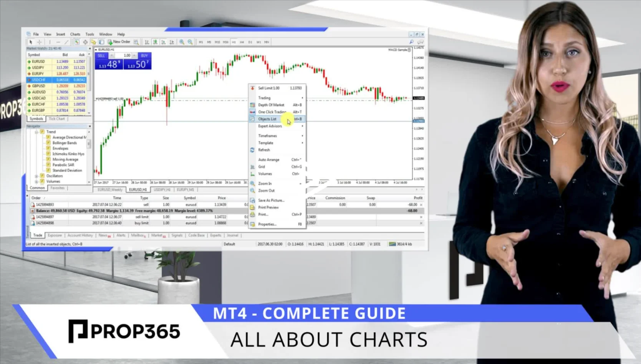Toggle Volumes in context menu
This screenshot has width=641, height=364.
[x=277, y=174]
